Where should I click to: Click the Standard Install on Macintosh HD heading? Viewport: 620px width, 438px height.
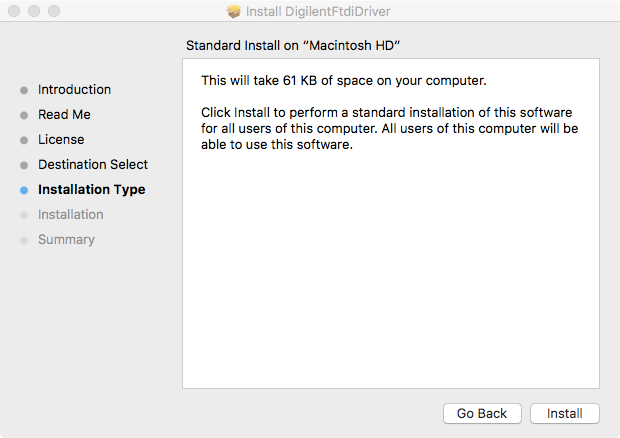[x=293, y=45]
